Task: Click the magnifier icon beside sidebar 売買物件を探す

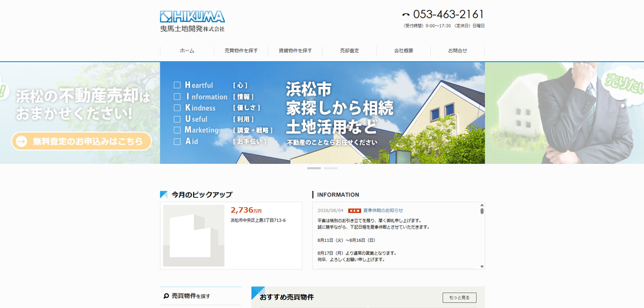Action: (x=166, y=295)
